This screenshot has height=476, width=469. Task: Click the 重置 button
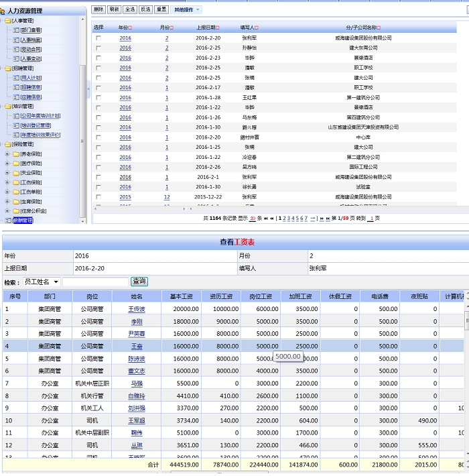pos(161,9)
